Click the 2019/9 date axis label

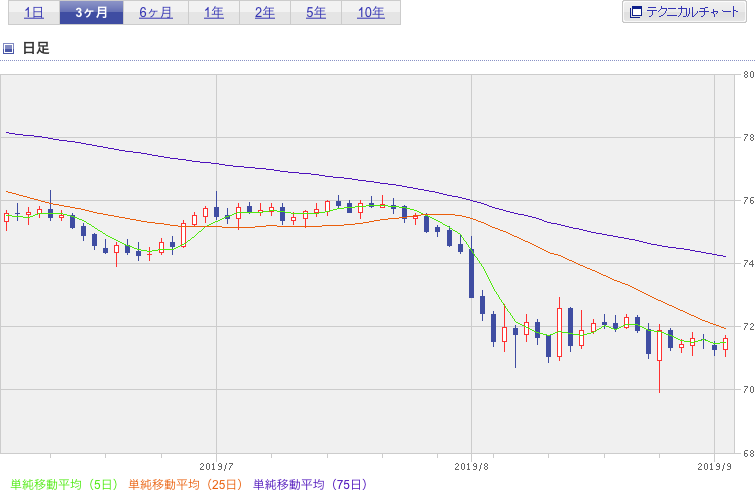click(x=715, y=467)
